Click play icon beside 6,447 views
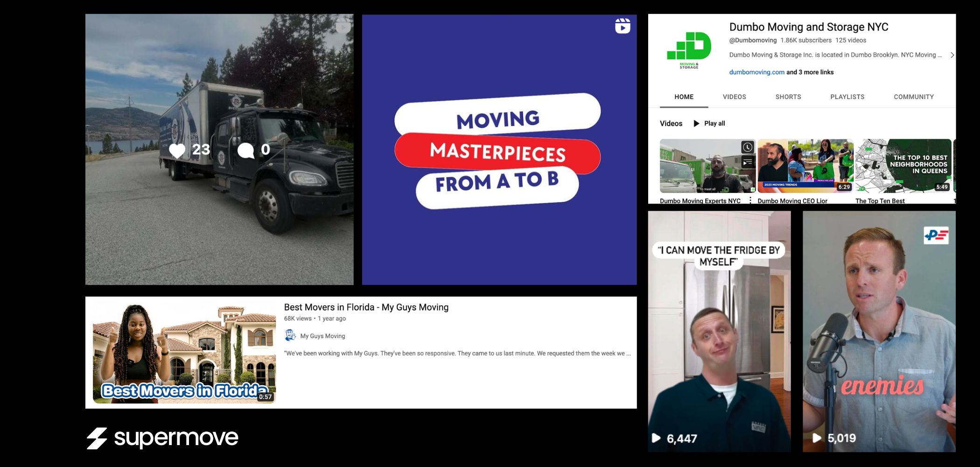 coord(656,438)
